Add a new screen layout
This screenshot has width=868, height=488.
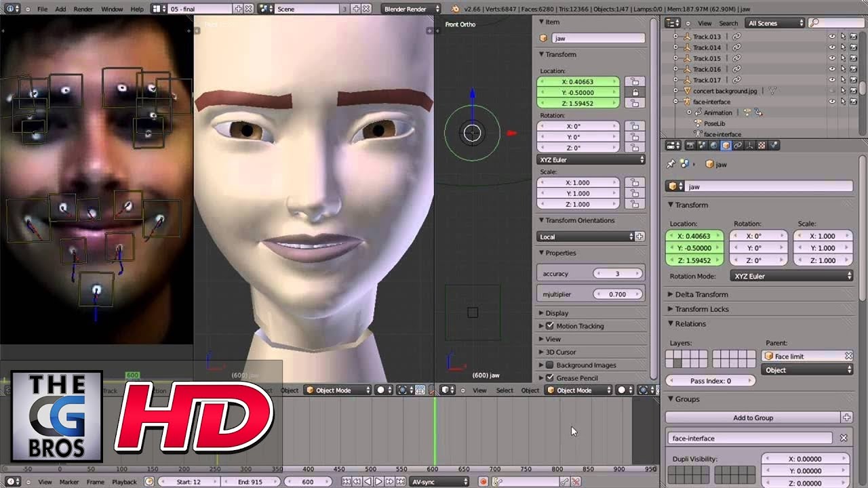238,9
